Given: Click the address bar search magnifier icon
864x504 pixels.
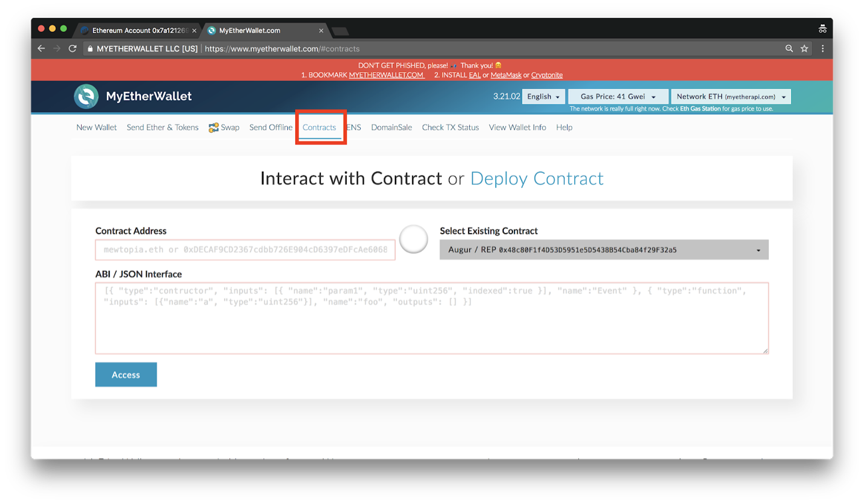Looking at the screenshot, I should (789, 48).
